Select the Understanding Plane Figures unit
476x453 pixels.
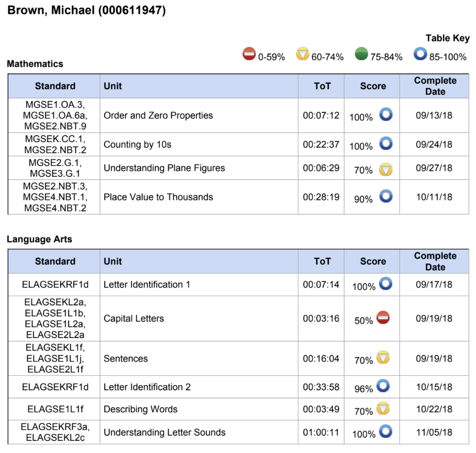164,168
